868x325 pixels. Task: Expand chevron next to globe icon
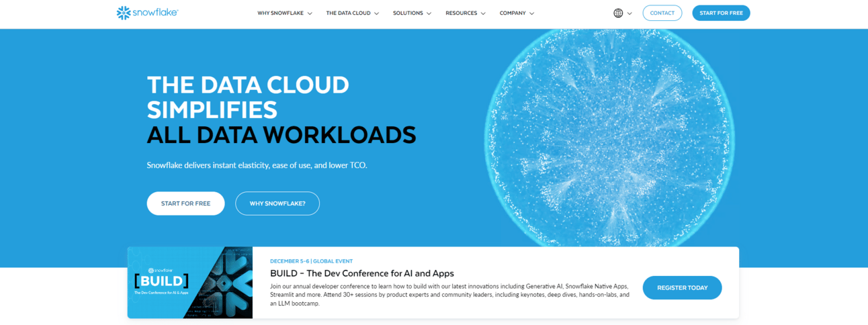pyautogui.click(x=630, y=13)
